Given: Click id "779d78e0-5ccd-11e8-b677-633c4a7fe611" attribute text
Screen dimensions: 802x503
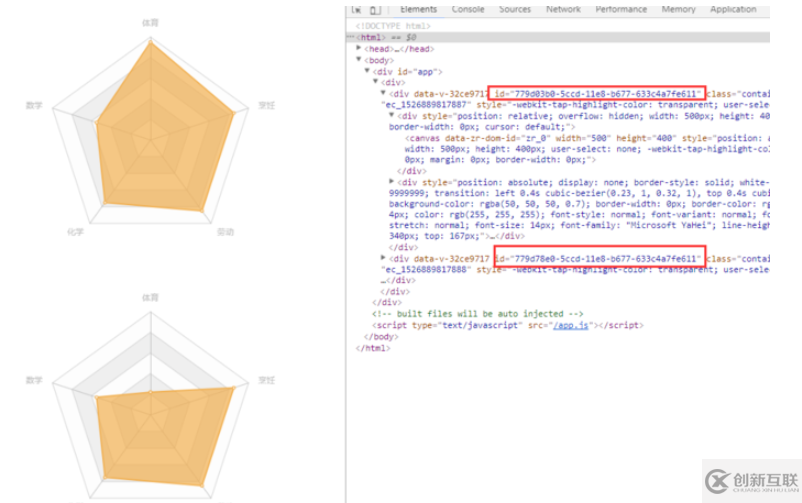Looking at the screenshot, I should point(597,258).
